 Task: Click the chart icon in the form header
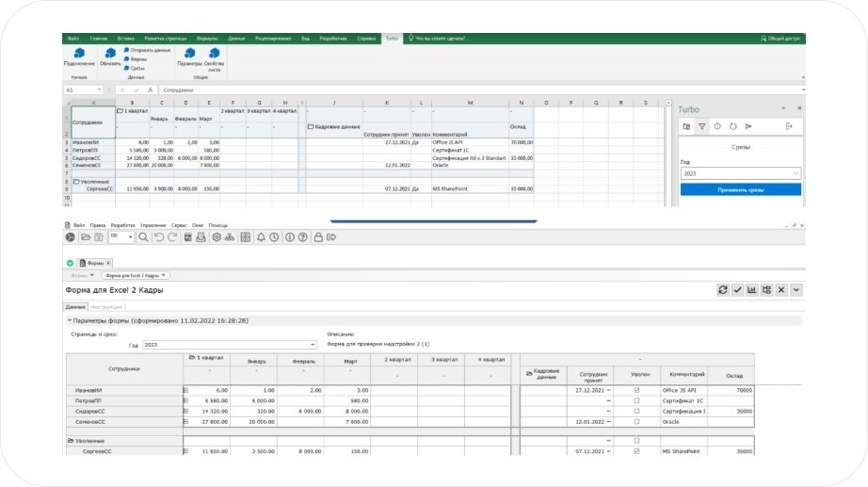click(x=752, y=290)
